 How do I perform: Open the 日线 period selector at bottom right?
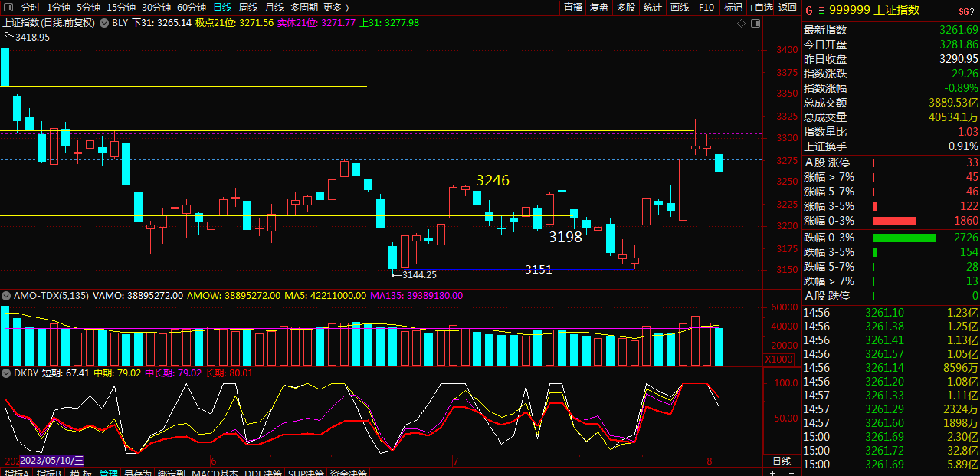tap(781, 461)
